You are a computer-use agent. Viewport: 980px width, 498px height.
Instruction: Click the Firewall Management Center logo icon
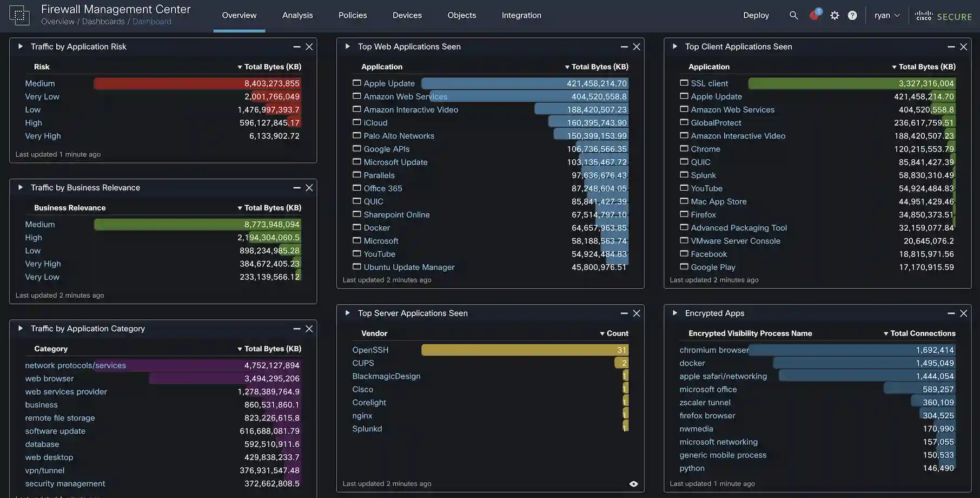click(19, 15)
